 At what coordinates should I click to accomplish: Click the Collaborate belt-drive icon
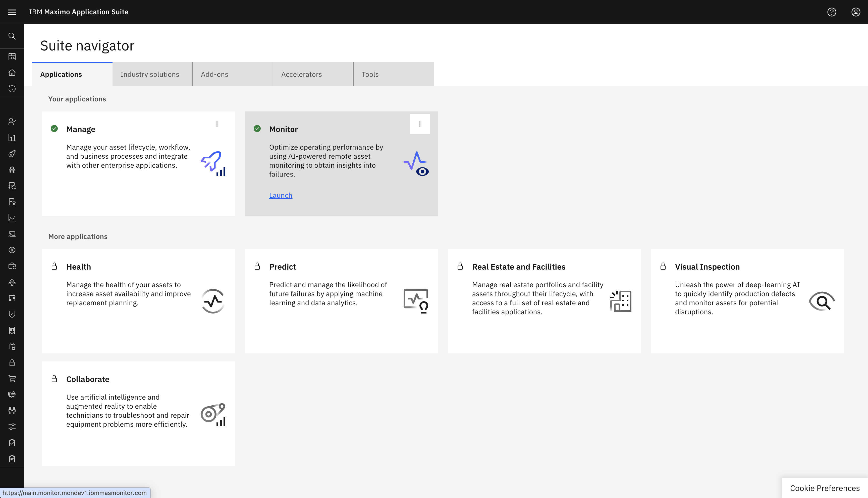point(213,414)
